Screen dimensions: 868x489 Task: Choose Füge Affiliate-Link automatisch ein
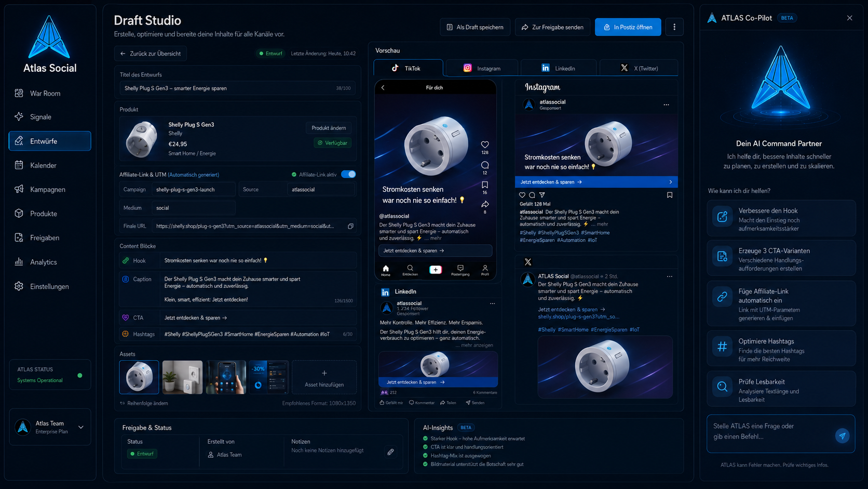(781, 304)
